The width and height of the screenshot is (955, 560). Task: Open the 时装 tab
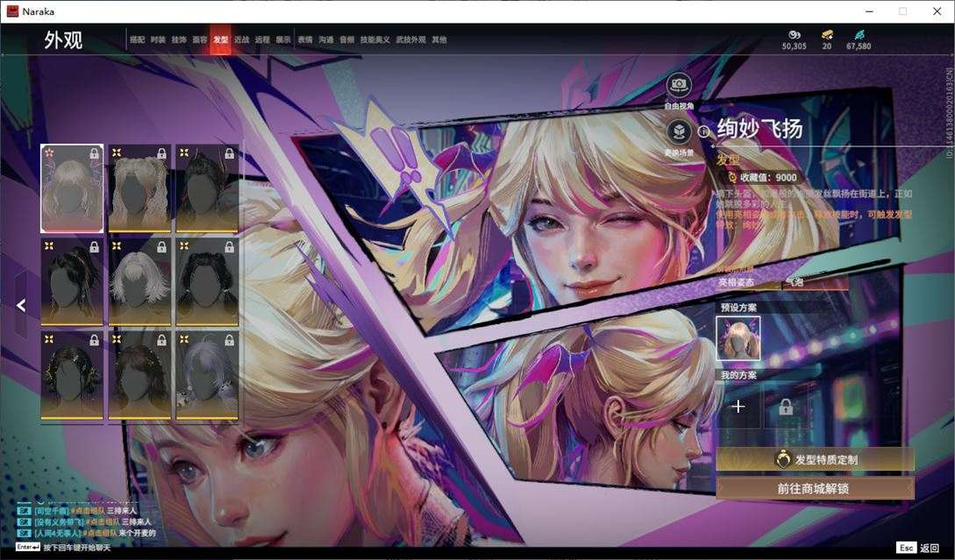(158, 39)
